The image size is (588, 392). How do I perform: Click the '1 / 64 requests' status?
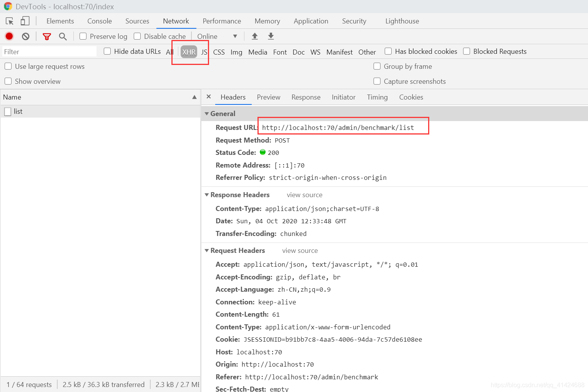(29, 384)
